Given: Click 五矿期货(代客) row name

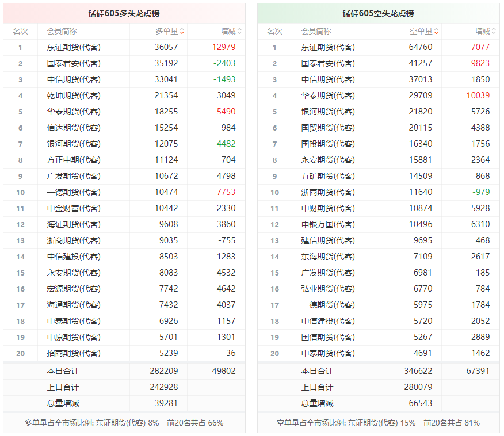Looking at the screenshot, I should coord(328,176).
